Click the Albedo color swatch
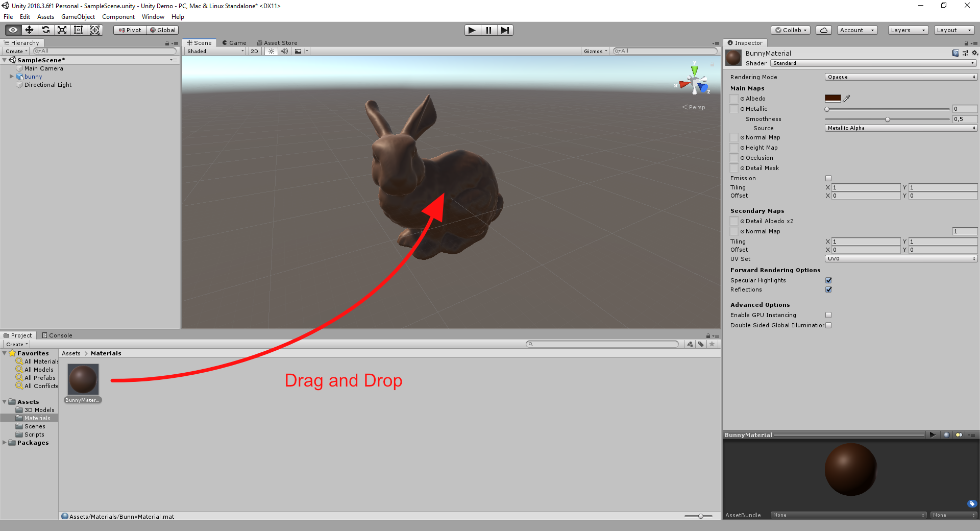The width and height of the screenshot is (980, 531). click(x=832, y=99)
